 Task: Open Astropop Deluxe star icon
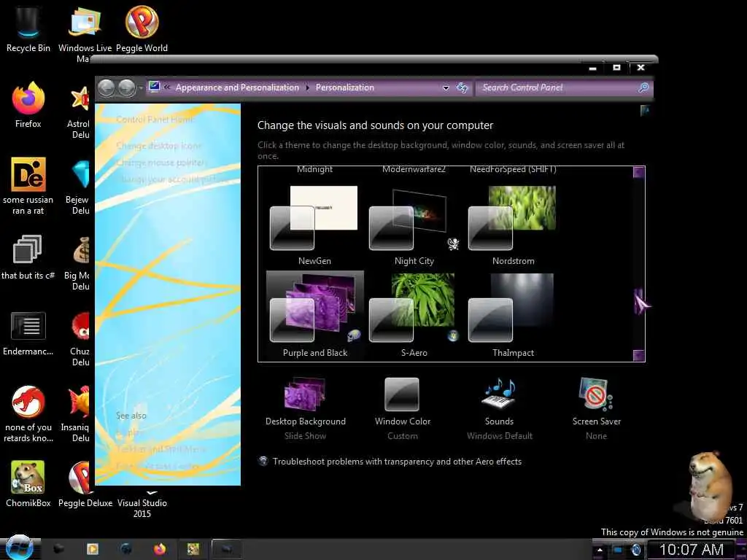(79, 111)
